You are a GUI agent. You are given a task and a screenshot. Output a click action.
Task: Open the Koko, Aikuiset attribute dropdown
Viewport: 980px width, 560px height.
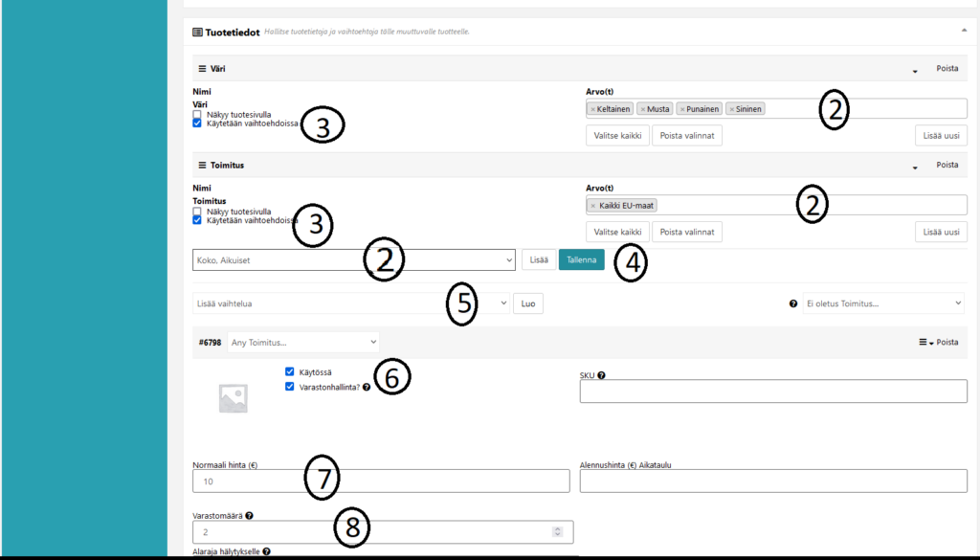coord(353,259)
